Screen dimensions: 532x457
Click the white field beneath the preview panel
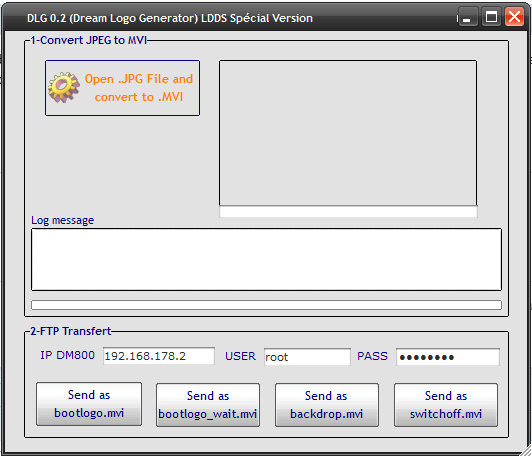(348, 212)
